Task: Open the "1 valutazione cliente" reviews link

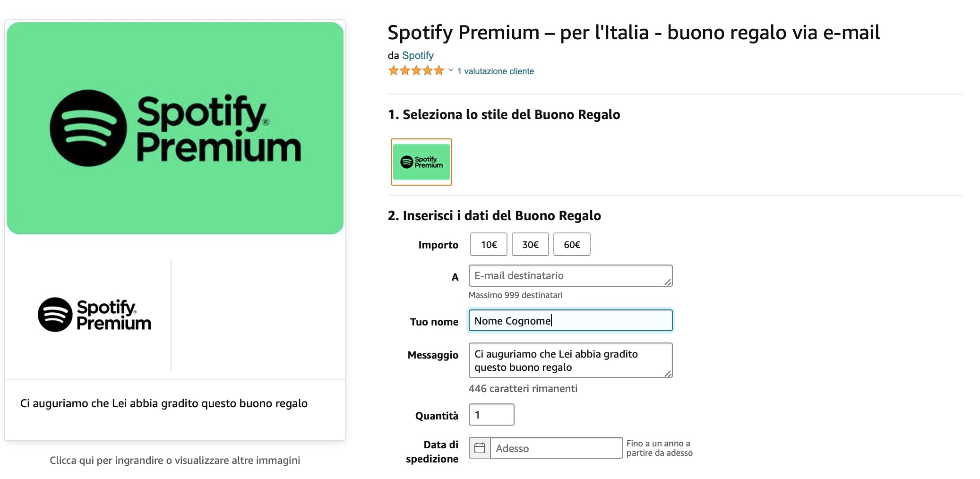Action: point(495,72)
